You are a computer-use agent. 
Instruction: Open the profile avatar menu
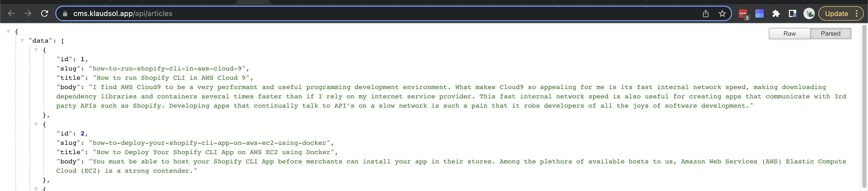click(809, 13)
